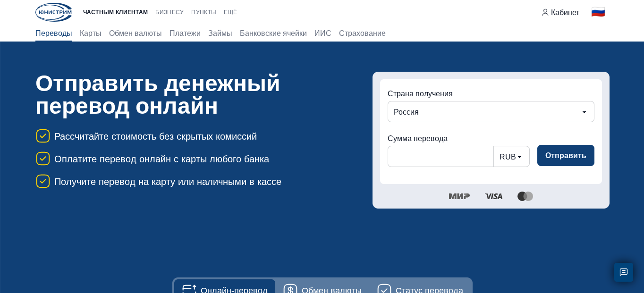Switch to the Бизнесу section
Screen dimensions: 644x293
click(x=169, y=12)
